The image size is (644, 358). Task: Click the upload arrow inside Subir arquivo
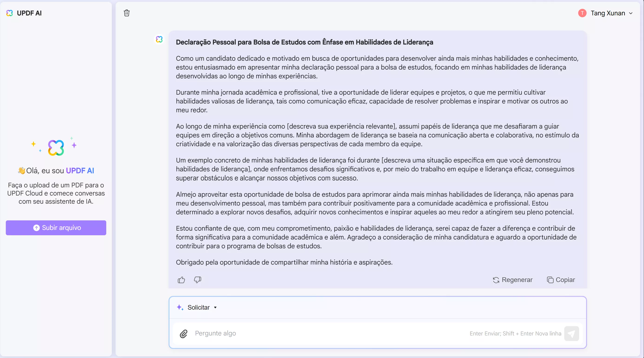point(36,228)
